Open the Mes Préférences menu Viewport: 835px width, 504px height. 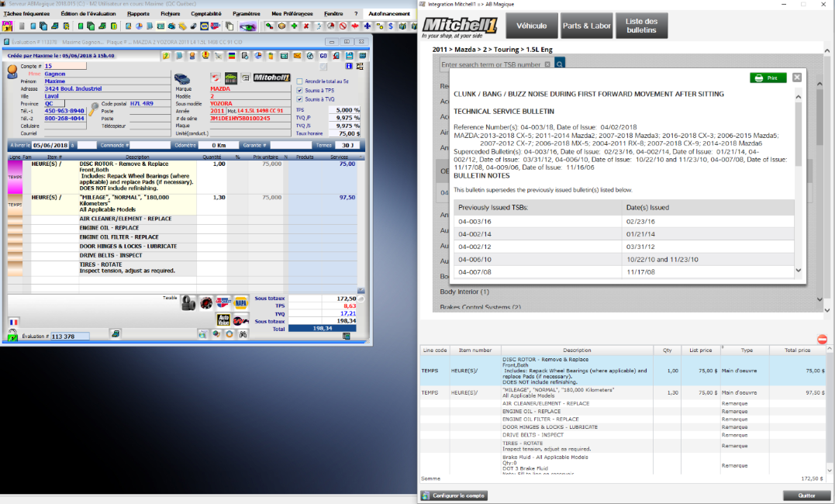(292, 14)
